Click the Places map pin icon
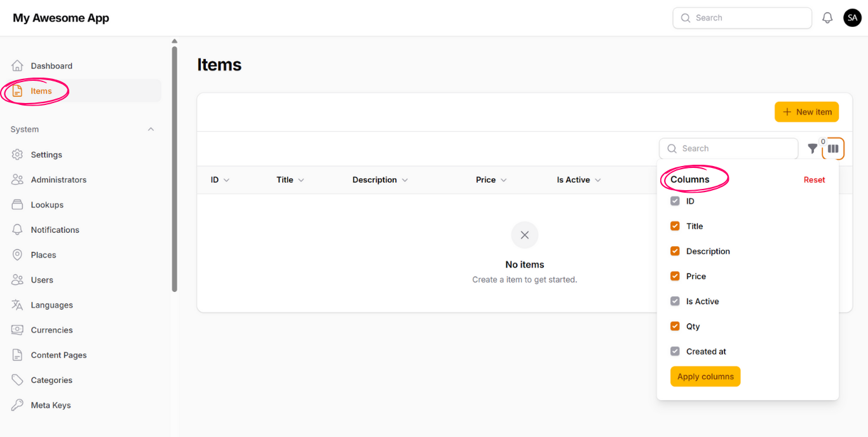 [17, 255]
